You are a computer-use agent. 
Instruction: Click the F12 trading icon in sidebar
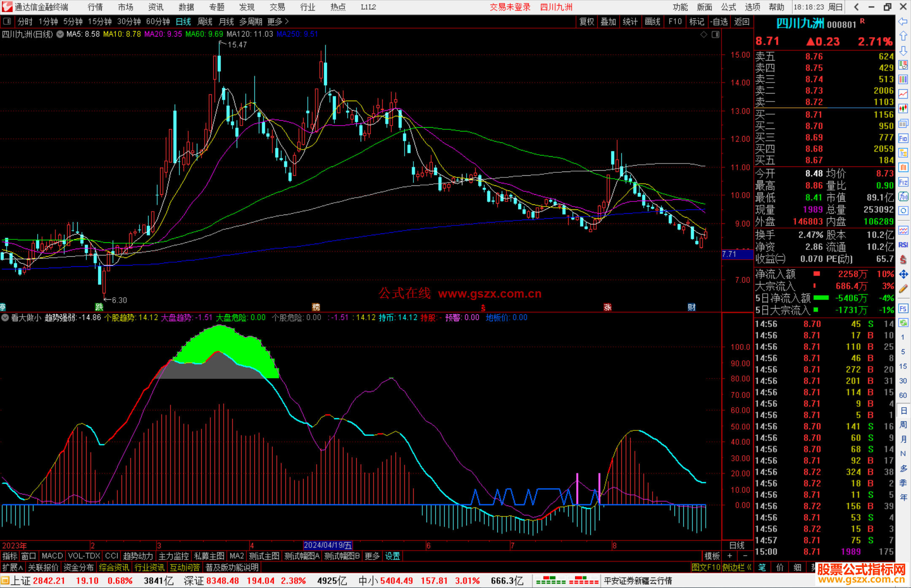pyautogui.click(x=903, y=182)
